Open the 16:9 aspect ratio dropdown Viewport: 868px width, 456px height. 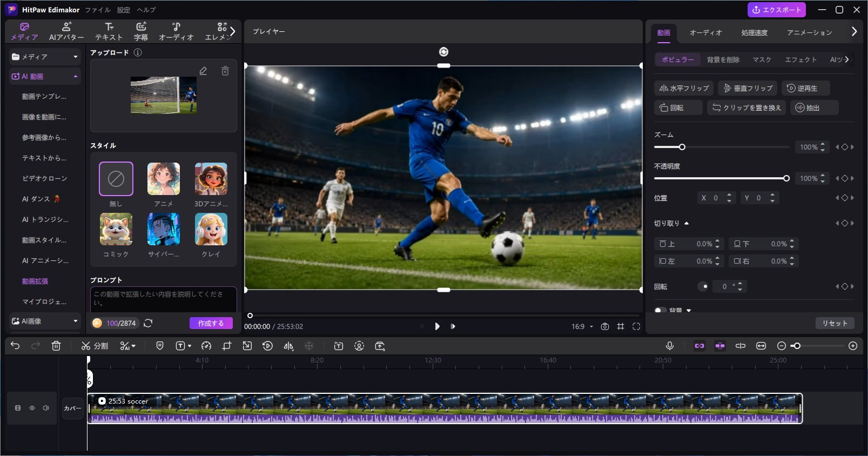coord(582,326)
